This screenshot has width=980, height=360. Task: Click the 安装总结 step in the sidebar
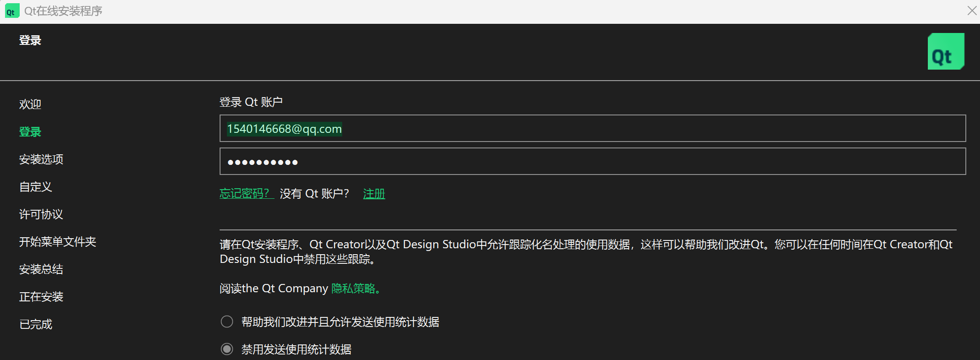41,269
